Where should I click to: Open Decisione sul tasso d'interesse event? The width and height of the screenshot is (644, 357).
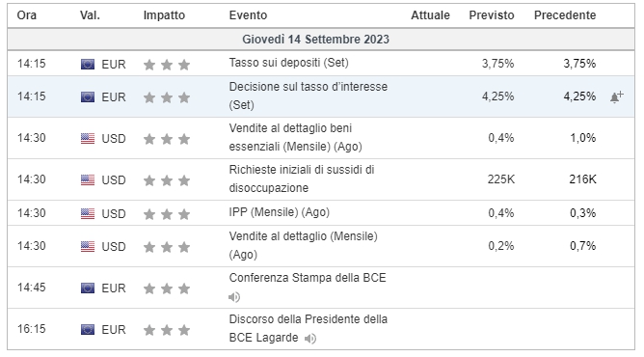tap(309, 96)
